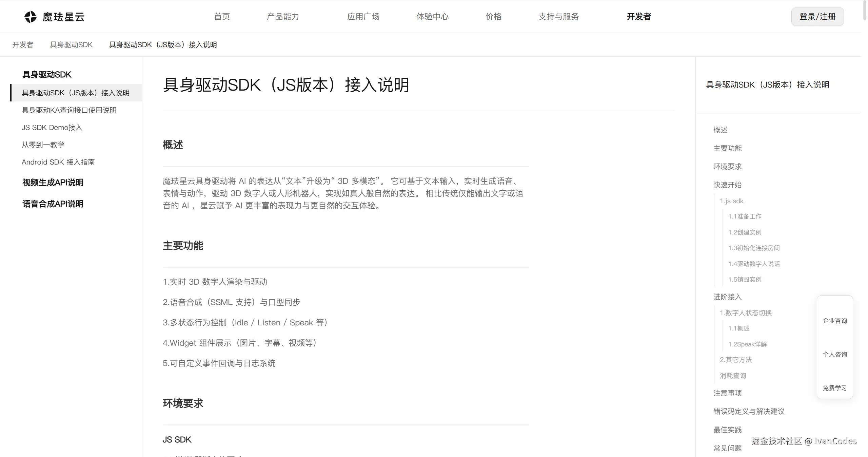
Task: Jump to 概述 in table of contents
Action: click(721, 130)
